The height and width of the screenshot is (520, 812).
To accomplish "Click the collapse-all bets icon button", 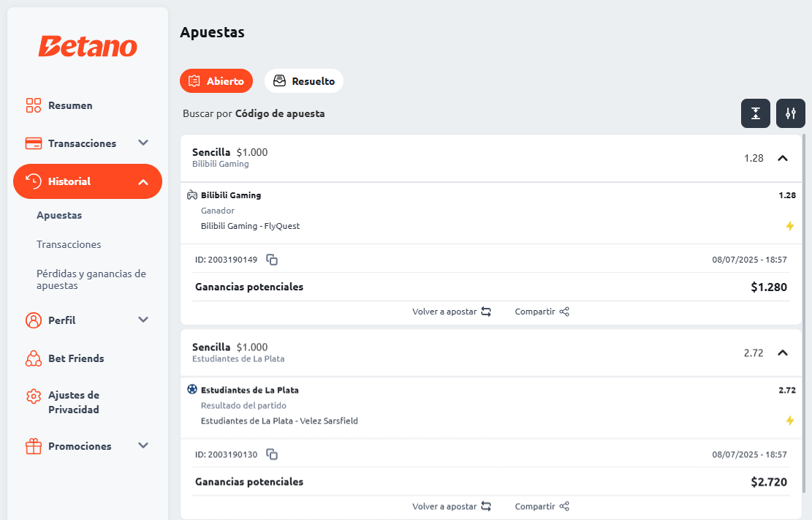I will tap(756, 113).
